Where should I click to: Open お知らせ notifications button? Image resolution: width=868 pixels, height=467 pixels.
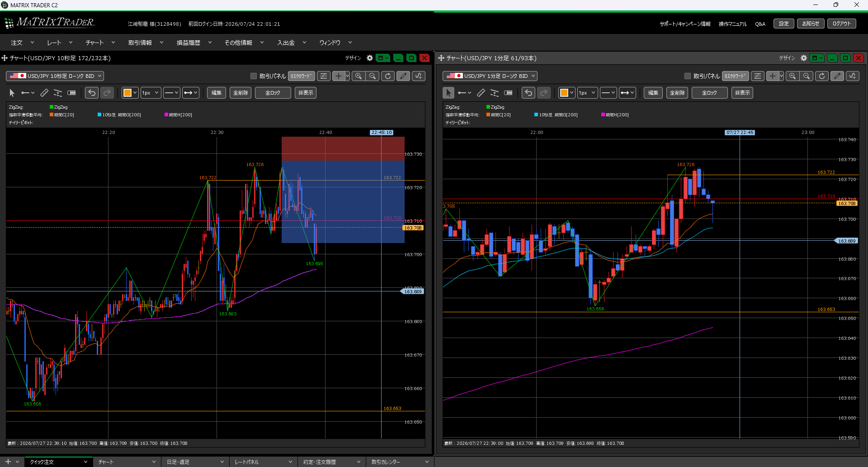coord(811,24)
